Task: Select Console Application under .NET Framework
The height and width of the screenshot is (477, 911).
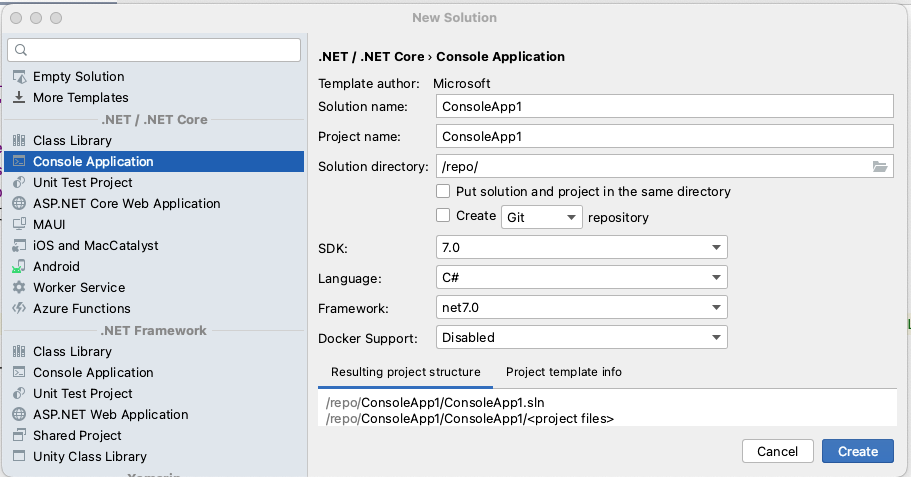Action: click(154, 372)
